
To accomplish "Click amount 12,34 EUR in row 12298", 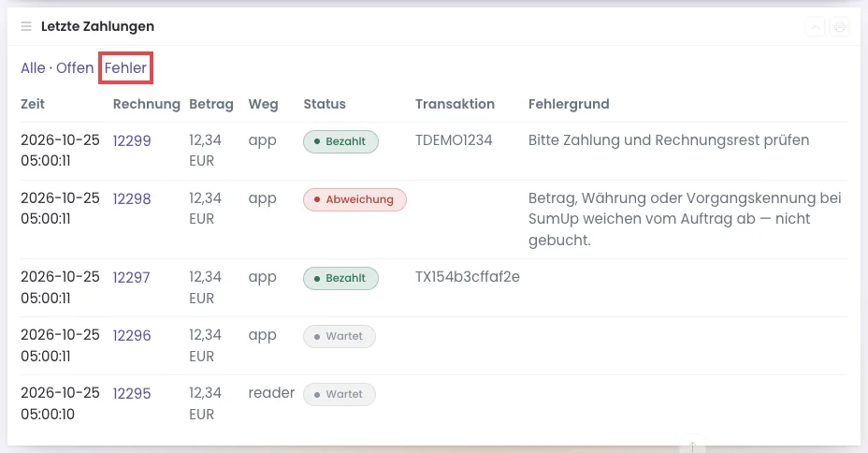I will pos(206,209).
